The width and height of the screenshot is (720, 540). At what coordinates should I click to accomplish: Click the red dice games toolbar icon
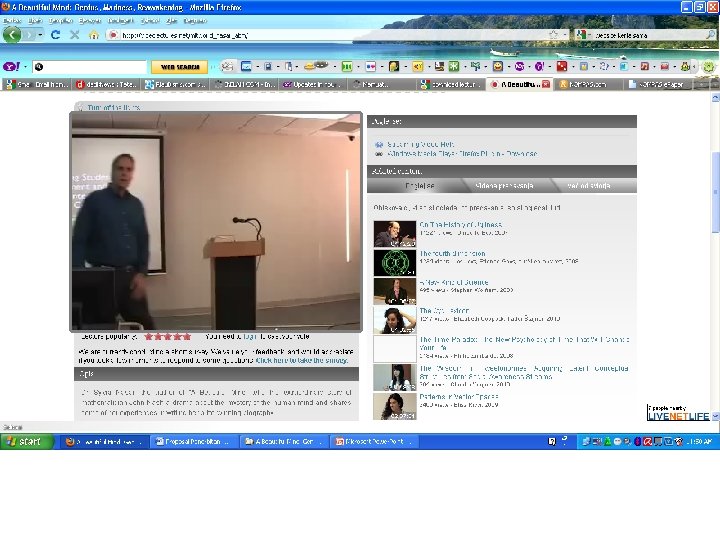pyautogui.click(x=562, y=67)
